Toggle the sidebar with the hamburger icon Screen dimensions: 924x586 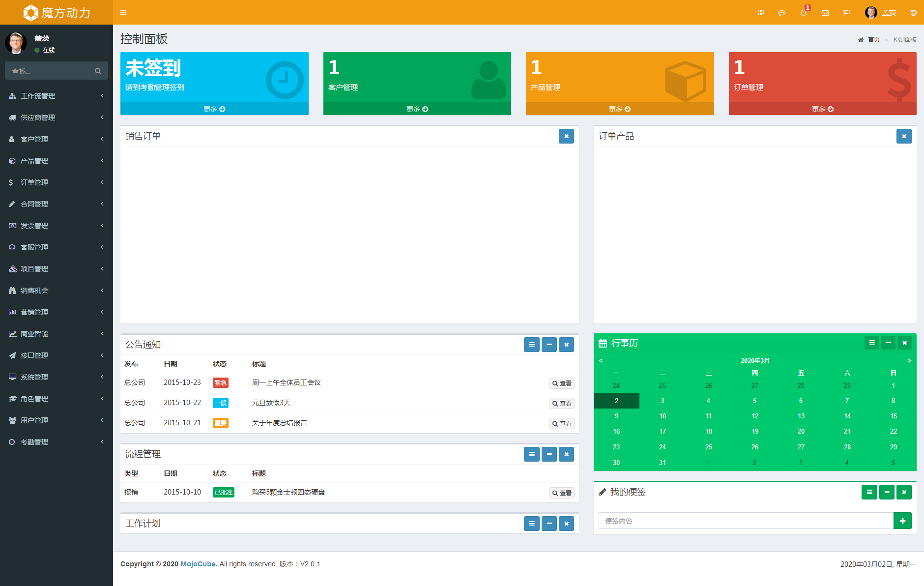point(123,12)
